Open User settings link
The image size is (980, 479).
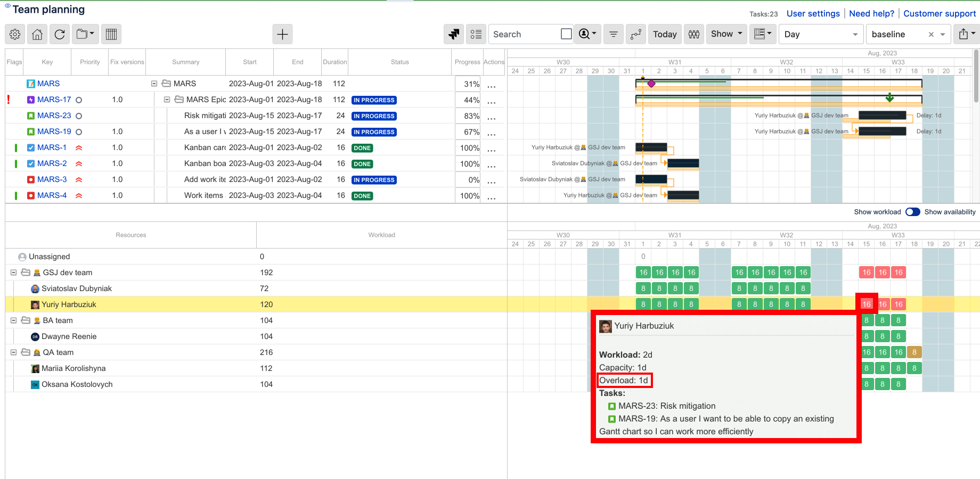813,14
